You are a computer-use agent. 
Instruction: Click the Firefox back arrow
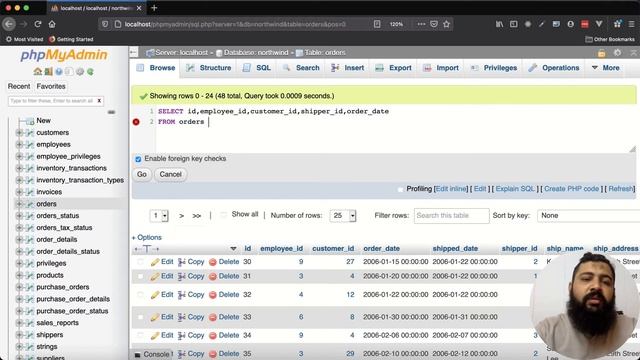(9, 24)
